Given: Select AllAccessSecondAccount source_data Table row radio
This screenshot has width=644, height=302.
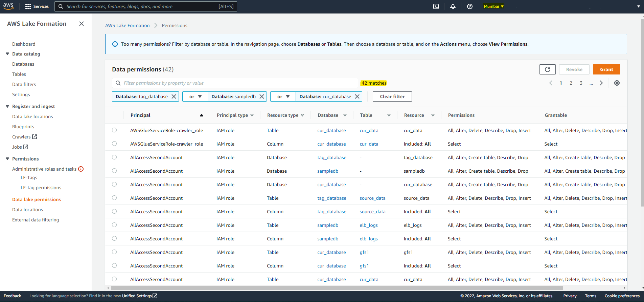Looking at the screenshot, I should [114, 198].
